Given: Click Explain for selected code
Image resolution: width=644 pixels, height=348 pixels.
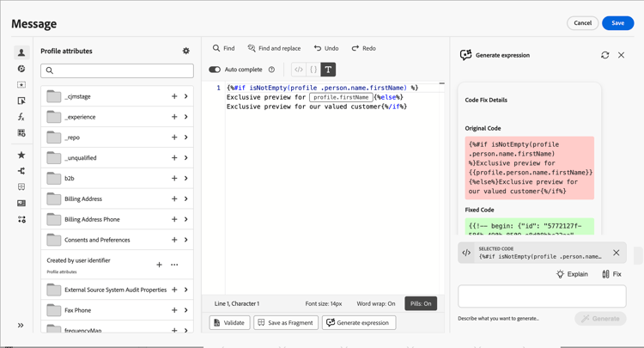Looking at the screenshot, I should (572, 274).
